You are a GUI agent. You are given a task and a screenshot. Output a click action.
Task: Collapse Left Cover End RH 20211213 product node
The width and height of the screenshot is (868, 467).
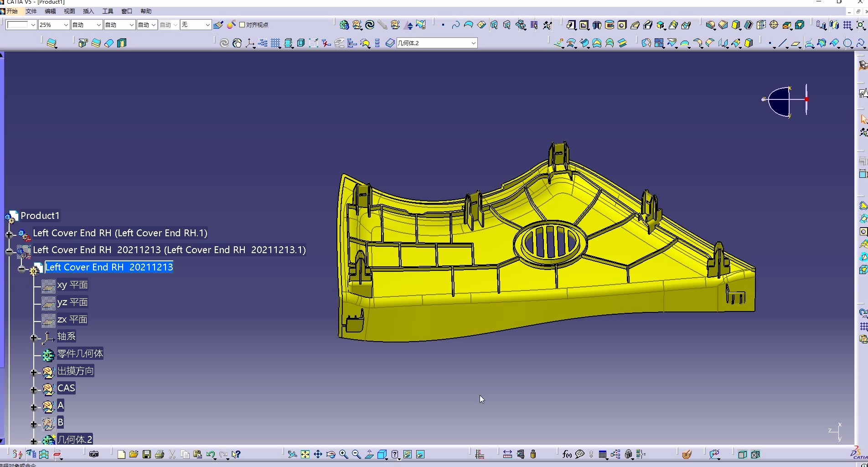click(x=9, y=251)
